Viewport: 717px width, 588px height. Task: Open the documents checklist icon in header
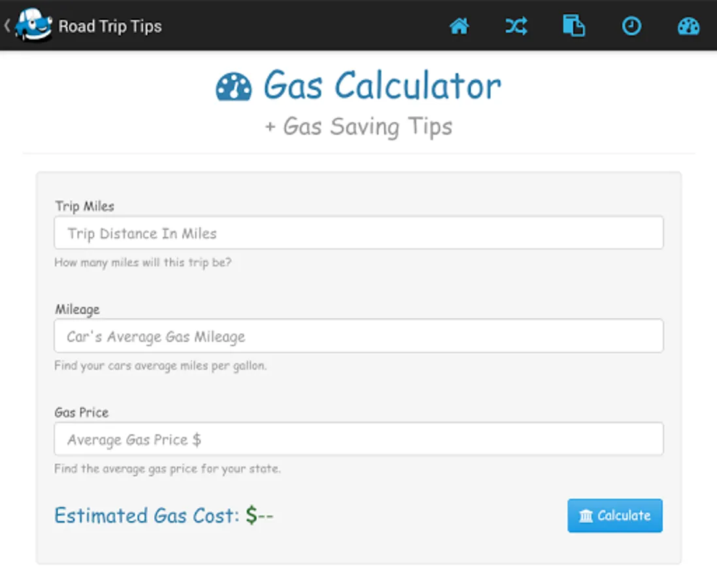pos(574,26)
